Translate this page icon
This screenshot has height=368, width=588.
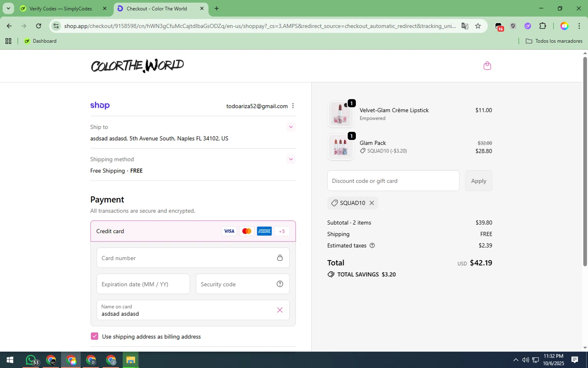point(465,26)
